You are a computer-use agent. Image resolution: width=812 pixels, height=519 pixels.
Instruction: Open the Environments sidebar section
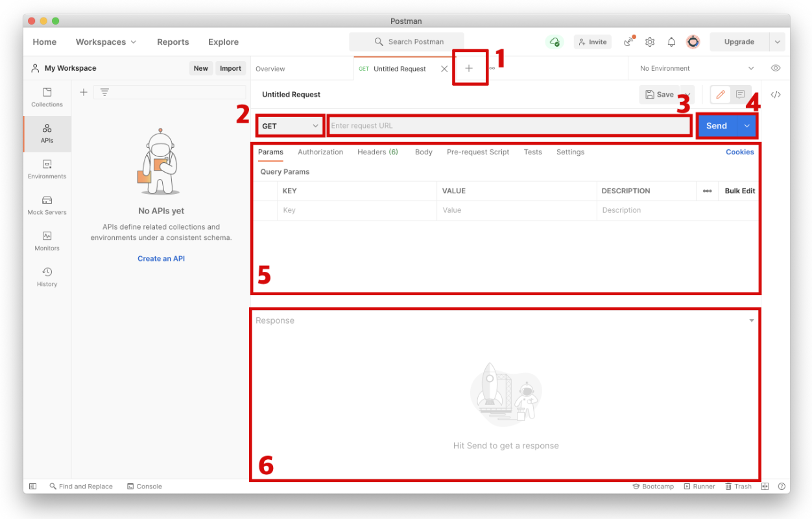pos(47,169)
